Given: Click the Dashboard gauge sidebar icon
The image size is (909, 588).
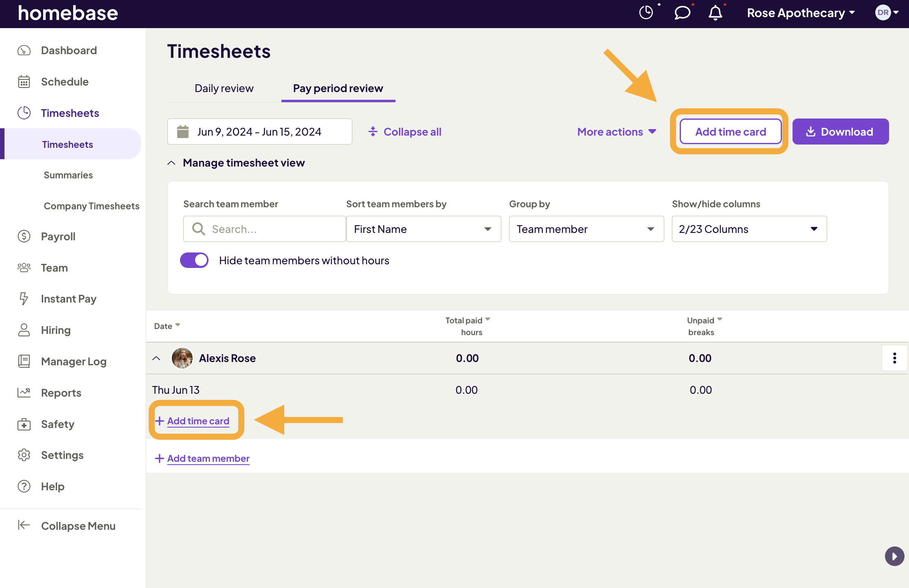Looking at the screenshot, I should coord(24,50).
